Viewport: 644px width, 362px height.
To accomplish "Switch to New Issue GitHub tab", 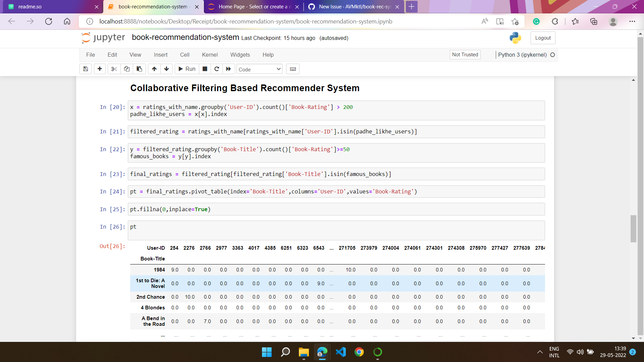I will tap(354, 7).
